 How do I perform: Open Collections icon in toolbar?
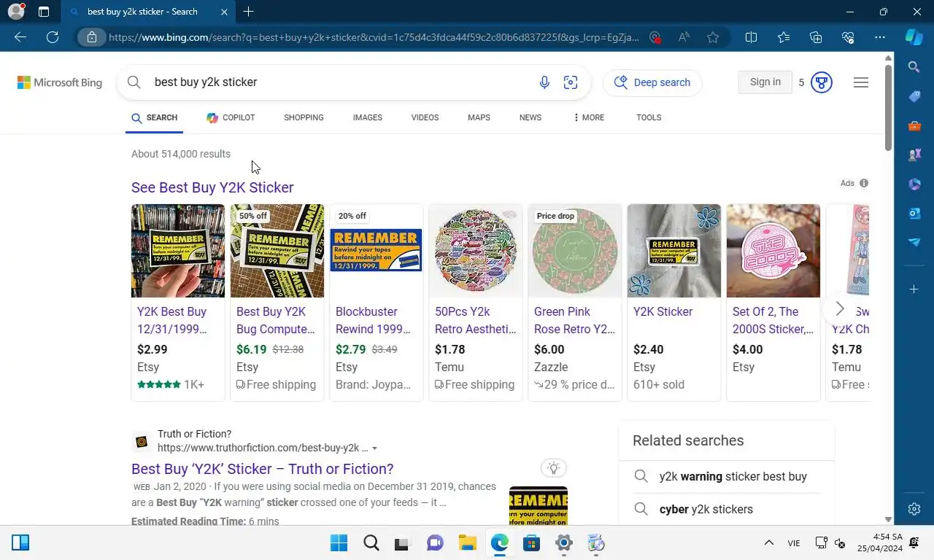coord(816,37)
